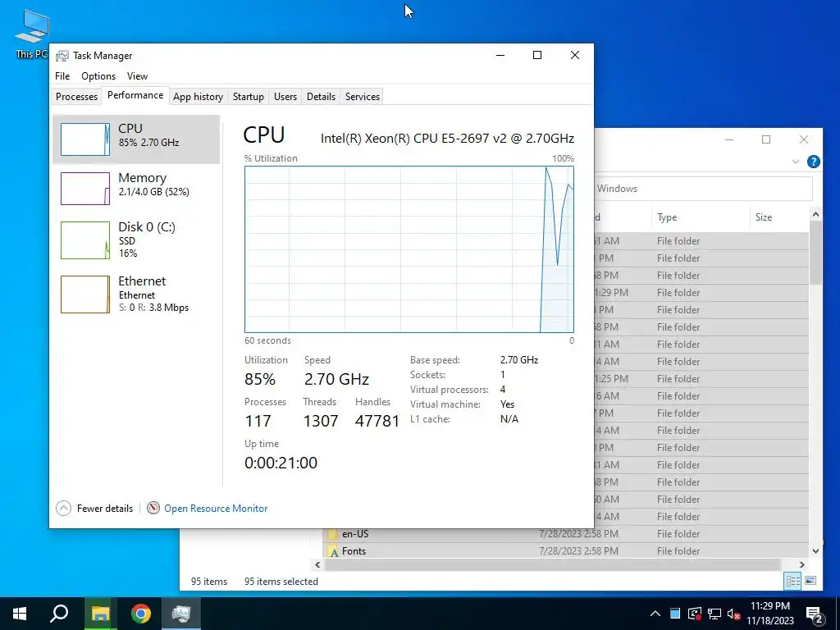Click the security alert tray icon
Viewport: 840px width, 630px height.
[x=695, y=614]
